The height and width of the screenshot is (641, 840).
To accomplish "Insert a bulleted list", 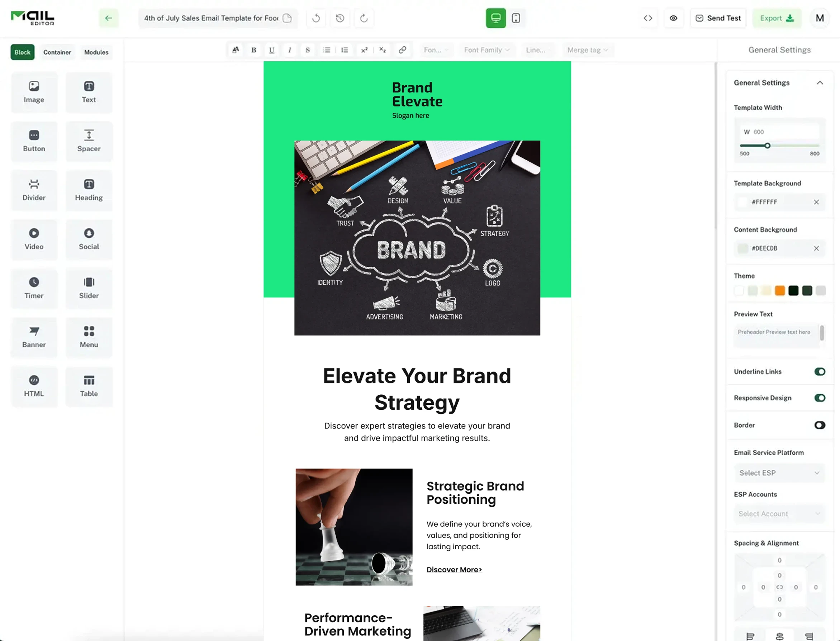I will click(327, 50).
